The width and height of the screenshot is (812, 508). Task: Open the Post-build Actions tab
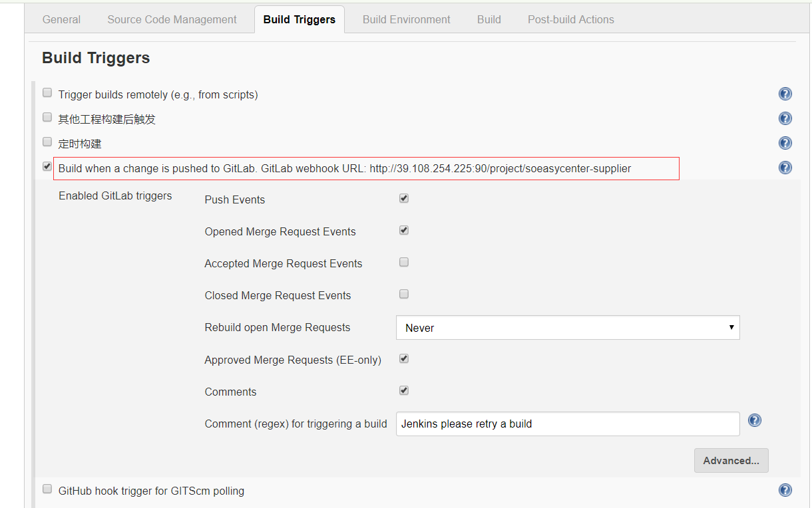(571, 19)
